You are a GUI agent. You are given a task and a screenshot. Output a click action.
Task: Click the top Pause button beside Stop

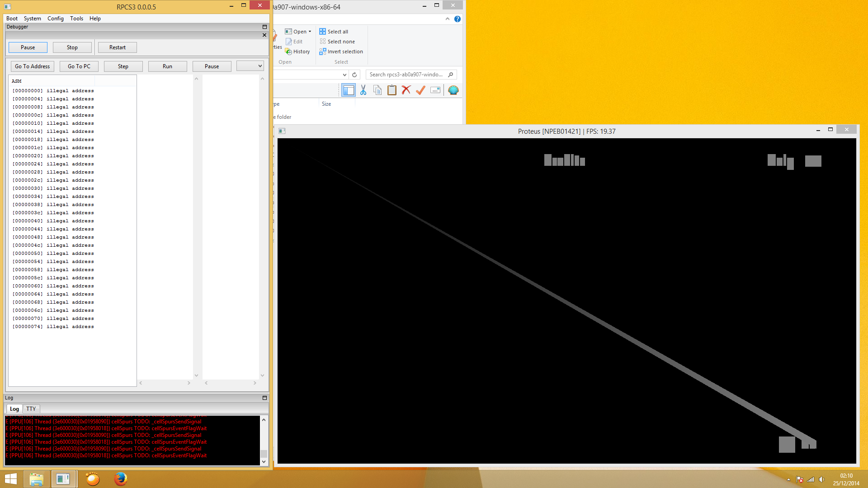pyautogui.click(x=28, y=47)
